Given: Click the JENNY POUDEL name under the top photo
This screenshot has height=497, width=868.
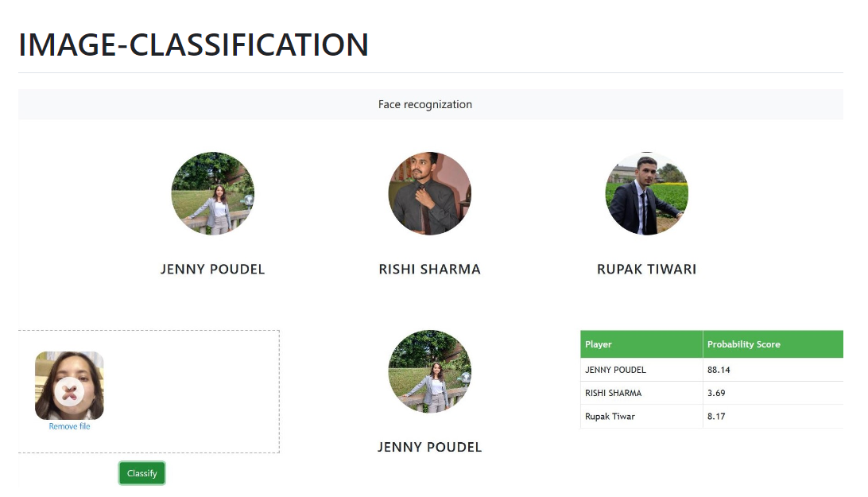Looking at the screenshot, I should point(212,270).
